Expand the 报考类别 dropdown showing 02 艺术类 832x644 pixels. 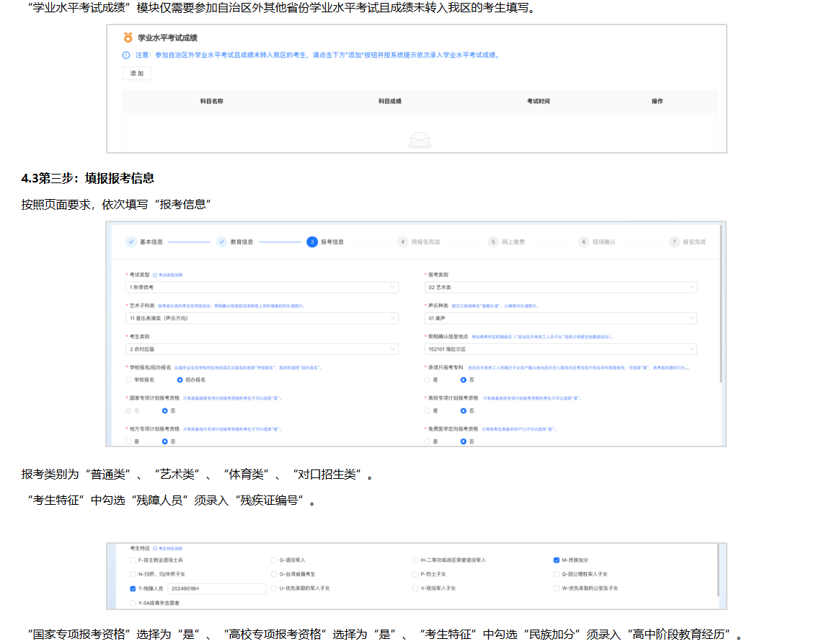pos(561,287)
